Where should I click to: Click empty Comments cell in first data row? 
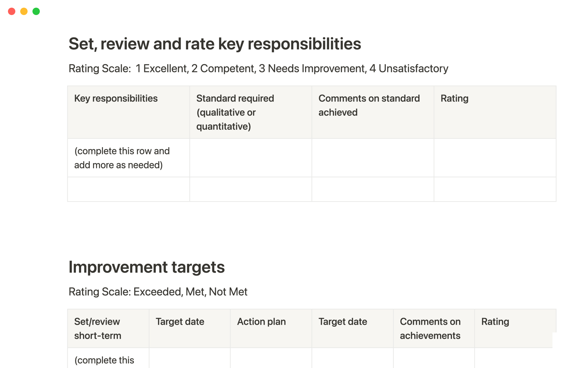372,158
